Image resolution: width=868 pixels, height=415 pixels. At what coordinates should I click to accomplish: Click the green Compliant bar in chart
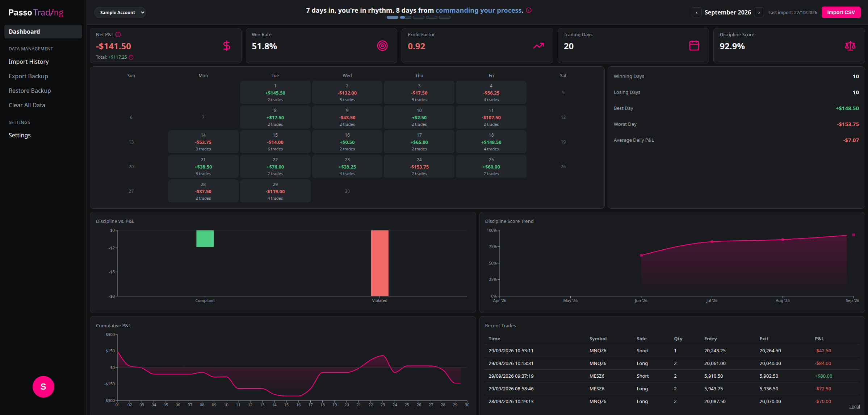point(205,238)
